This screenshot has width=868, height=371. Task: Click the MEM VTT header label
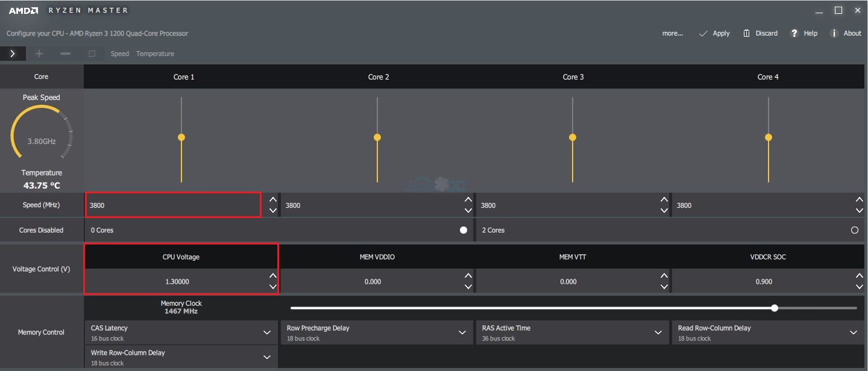[x=573, y=257]
